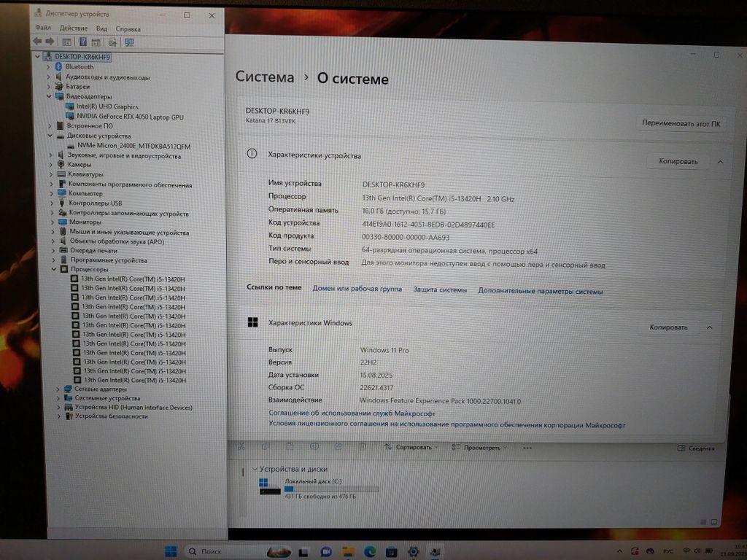Collapse the Характеристики устройства section chevron
This screenshot has height=560, width=747.
[720, 162]
